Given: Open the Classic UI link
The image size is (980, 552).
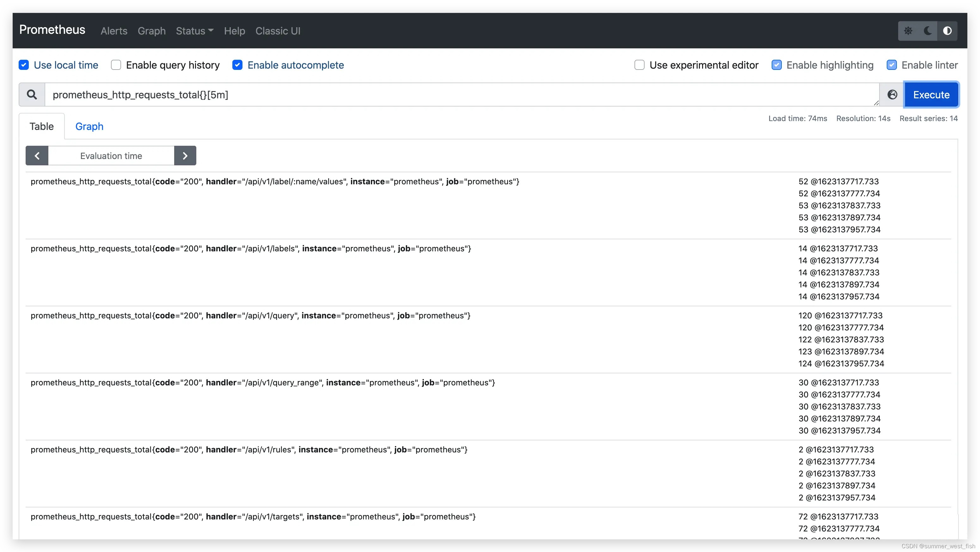Looking at the screenshot, I should (278, 31).
